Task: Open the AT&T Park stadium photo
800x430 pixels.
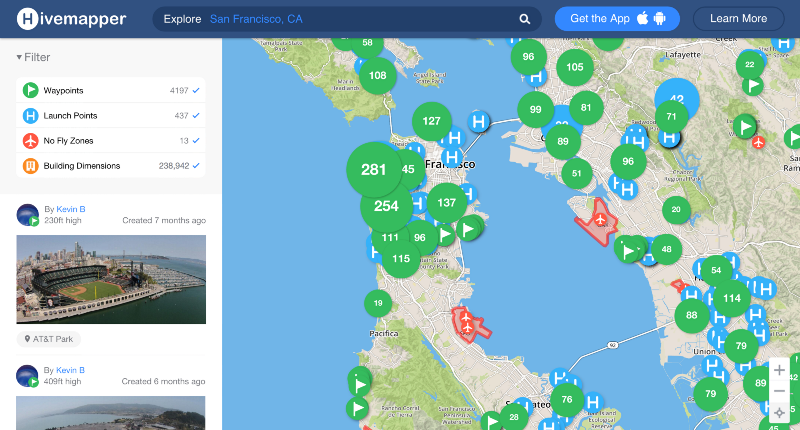Action: pyautogui.click(x=111, y=279)
